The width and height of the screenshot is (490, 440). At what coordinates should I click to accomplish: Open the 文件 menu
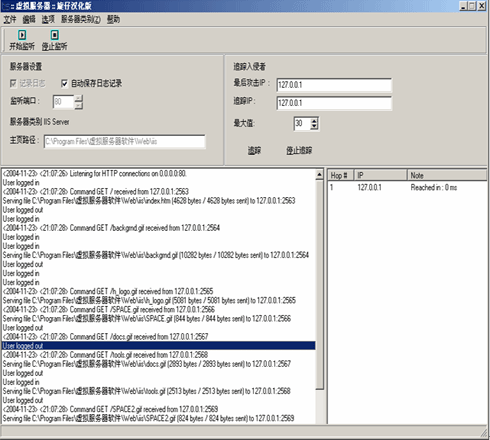pos(10,19)
